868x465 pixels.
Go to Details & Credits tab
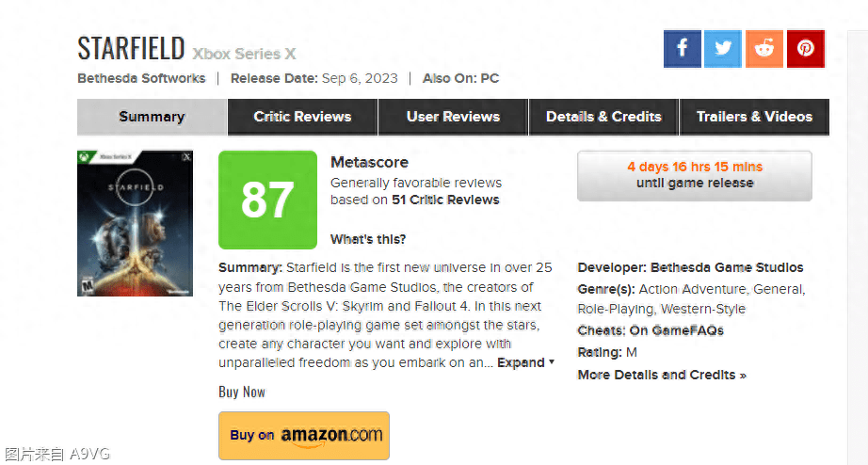click(603, 117)
